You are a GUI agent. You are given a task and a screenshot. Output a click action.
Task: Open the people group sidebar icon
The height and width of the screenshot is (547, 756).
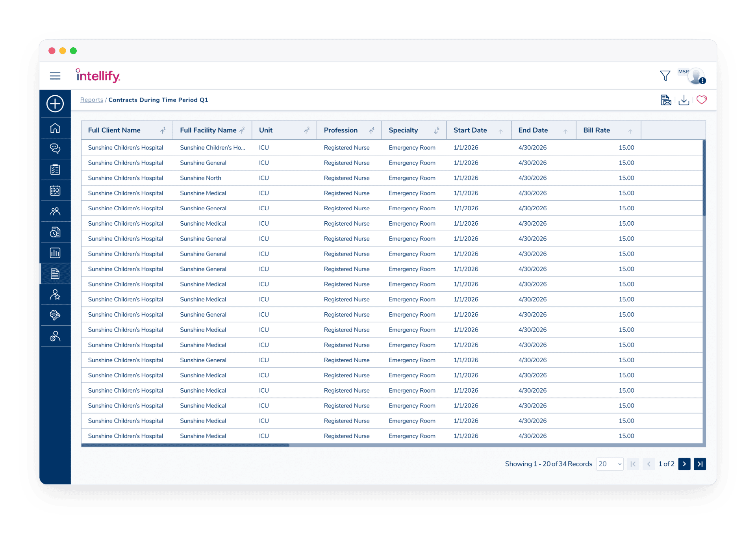[x=55, y=211]
